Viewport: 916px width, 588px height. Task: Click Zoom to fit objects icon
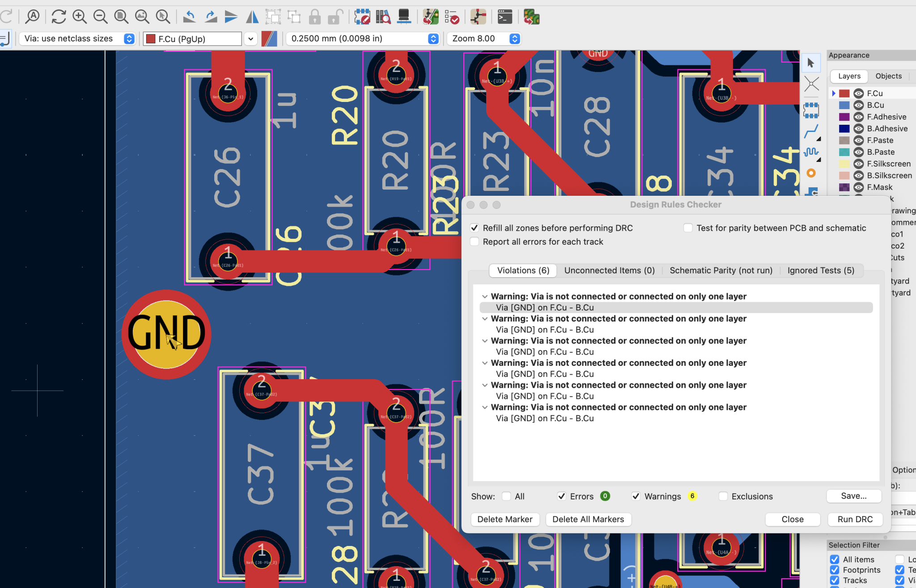pyautogui.click(x=142, y=17)
